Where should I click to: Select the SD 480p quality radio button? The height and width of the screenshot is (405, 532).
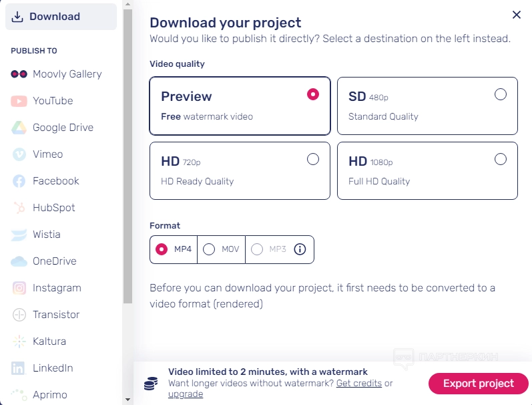coord(501,94)
